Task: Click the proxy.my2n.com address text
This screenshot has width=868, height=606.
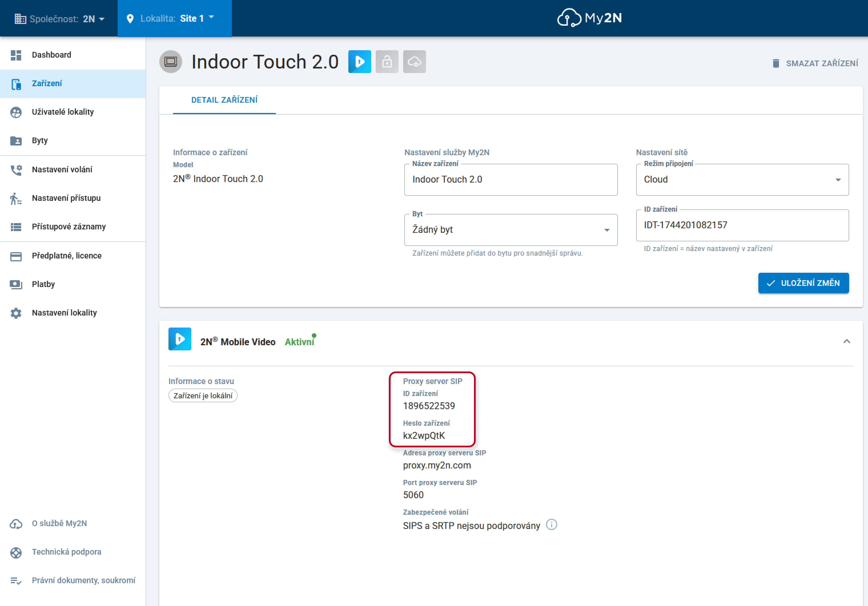Action: [437, 465]
